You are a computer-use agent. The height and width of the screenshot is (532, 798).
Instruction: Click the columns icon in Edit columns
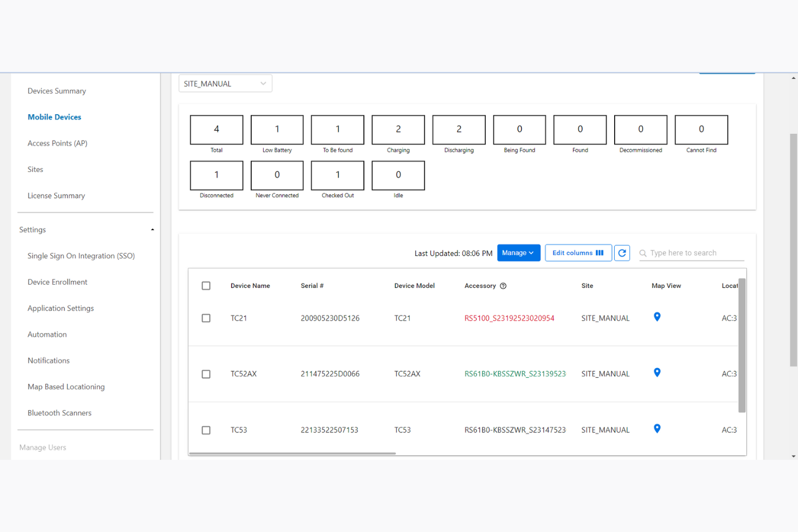[x=600, y=253]
